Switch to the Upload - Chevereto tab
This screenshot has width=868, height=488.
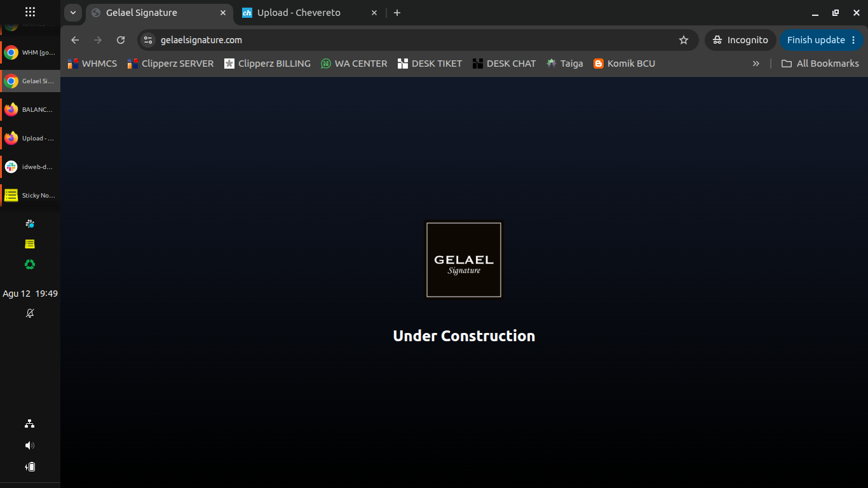pyautogui.click(x=310, y=13)
